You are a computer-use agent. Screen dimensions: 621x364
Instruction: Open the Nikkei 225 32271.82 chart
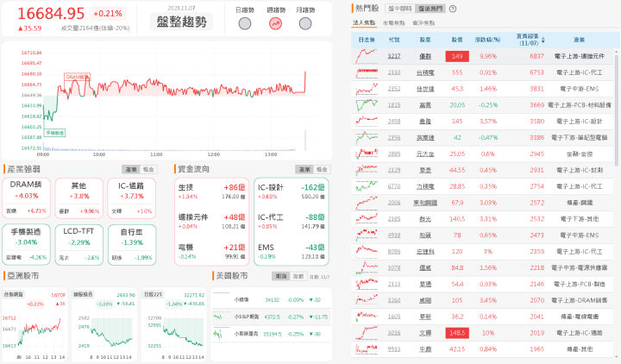[x=174, y=324]
